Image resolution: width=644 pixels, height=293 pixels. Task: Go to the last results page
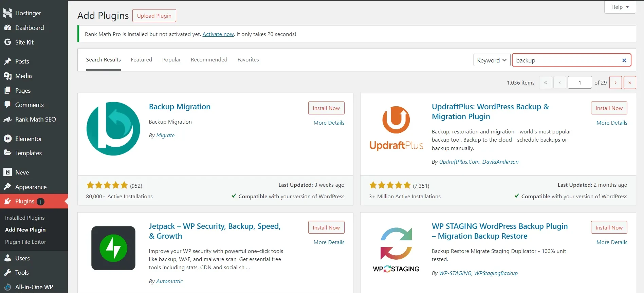630,83
